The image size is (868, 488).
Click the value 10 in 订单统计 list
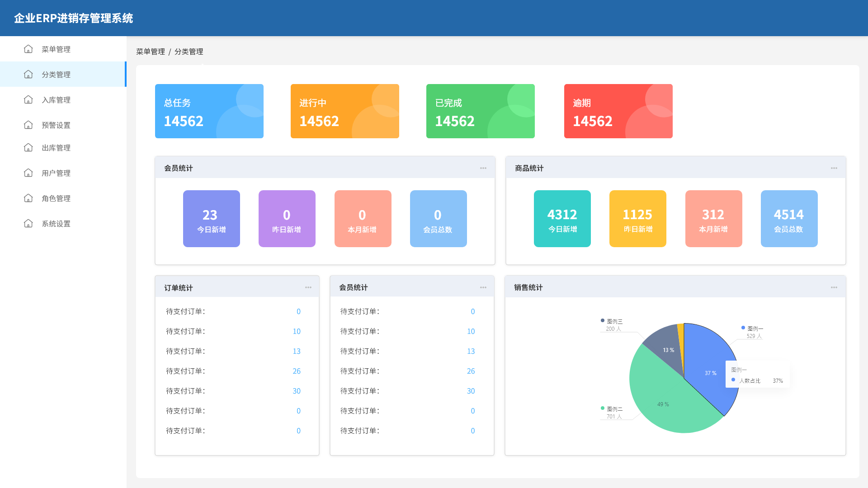click(297, 331)
